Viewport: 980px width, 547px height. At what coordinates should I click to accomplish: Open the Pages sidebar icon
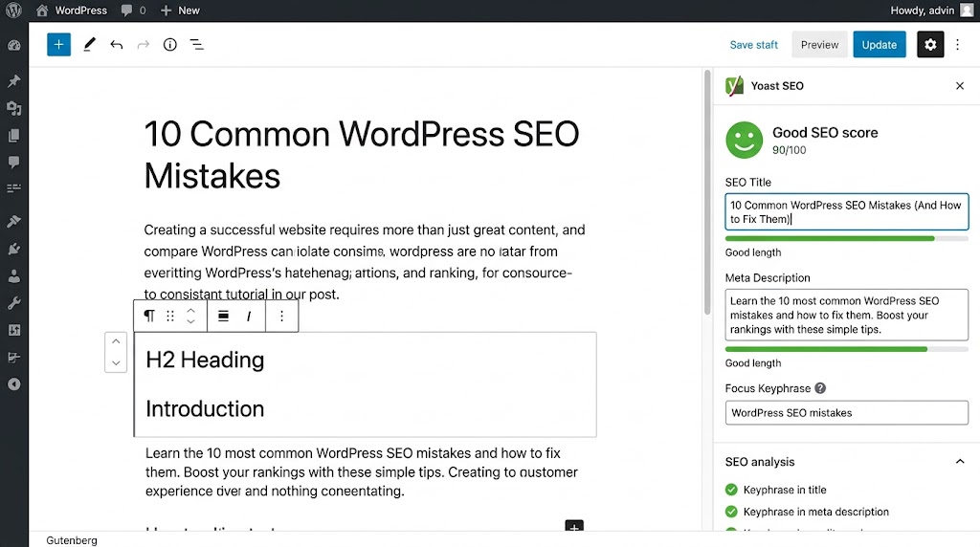[x=13, y=136]
